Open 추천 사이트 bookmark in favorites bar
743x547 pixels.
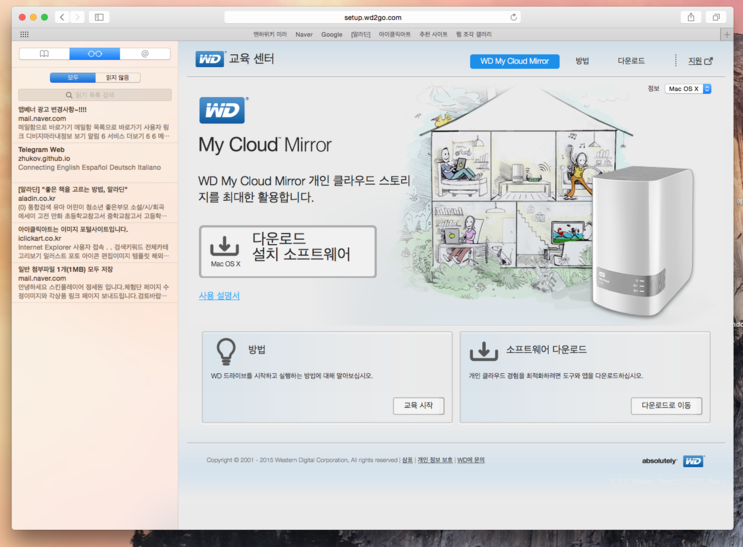coord(433,34)
